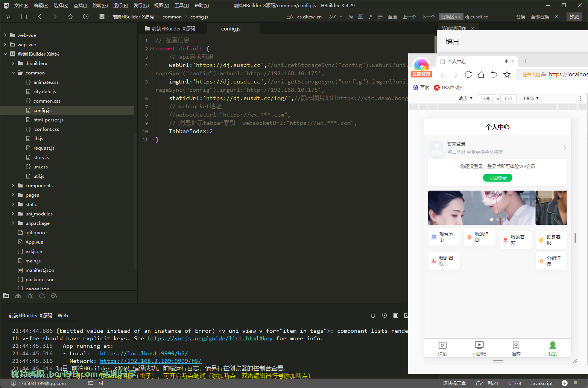Image resolution: width=588 pixels, height=388 pixels.
Task: Click the console debug bug icon
Action: (373, 315)
